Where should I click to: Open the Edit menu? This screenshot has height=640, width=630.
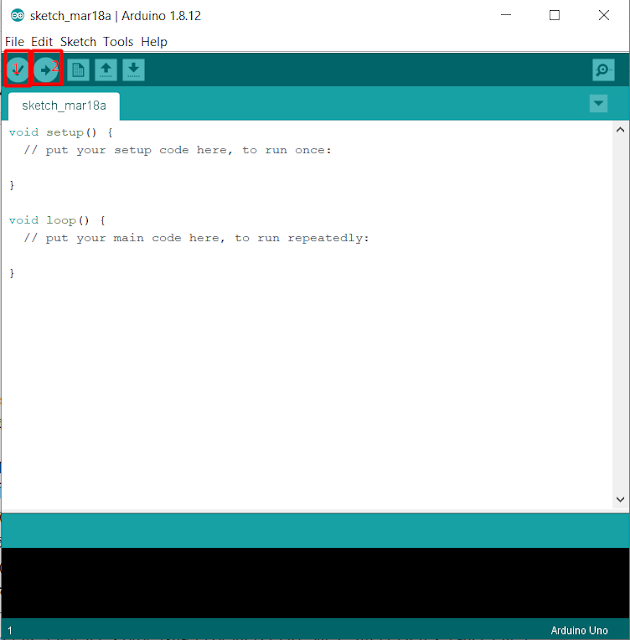click(x=42, y=42)
